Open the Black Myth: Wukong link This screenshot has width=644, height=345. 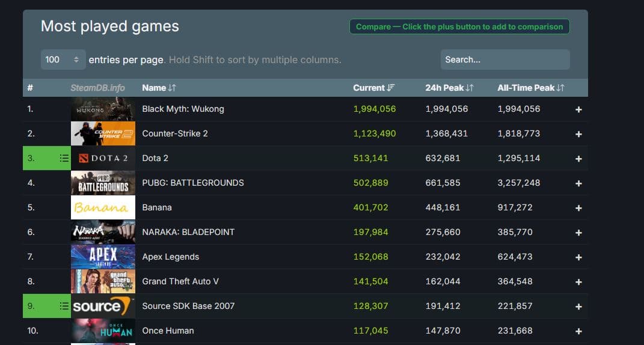183,109
